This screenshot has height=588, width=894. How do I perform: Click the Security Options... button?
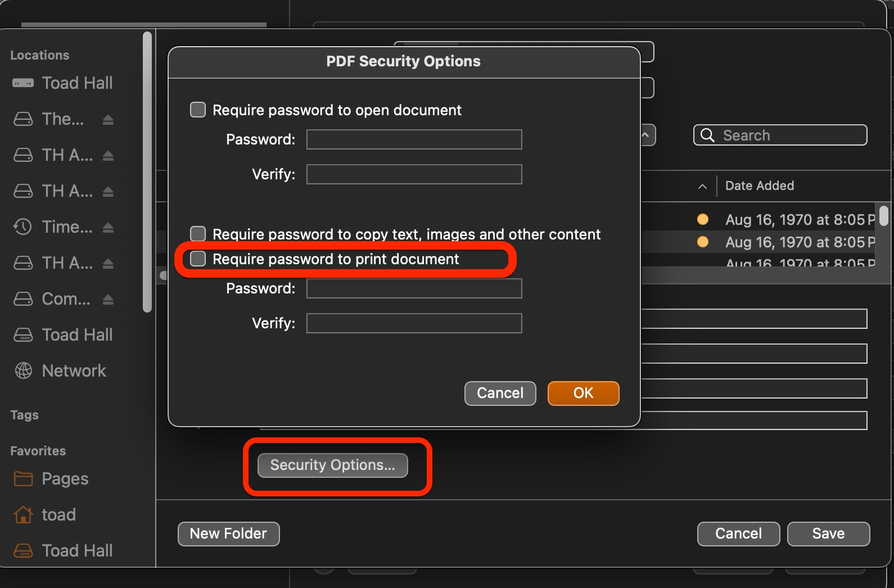coord(332,465)
